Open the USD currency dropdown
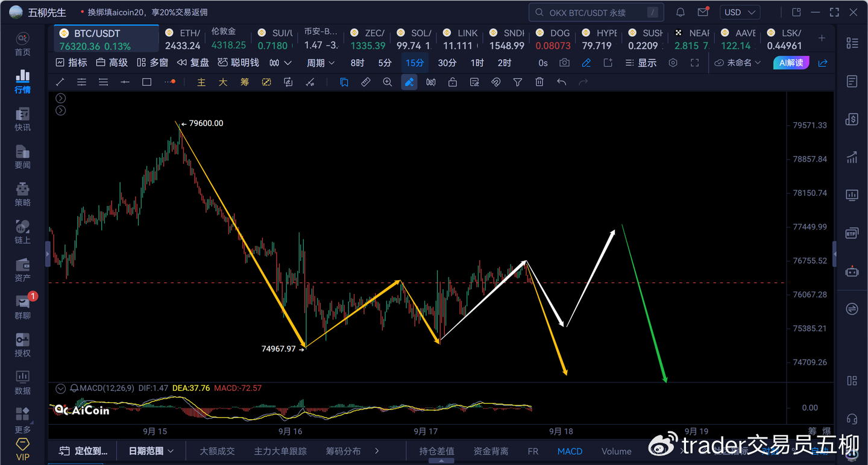This screenshot has width=868, height=465. (741, 12)
